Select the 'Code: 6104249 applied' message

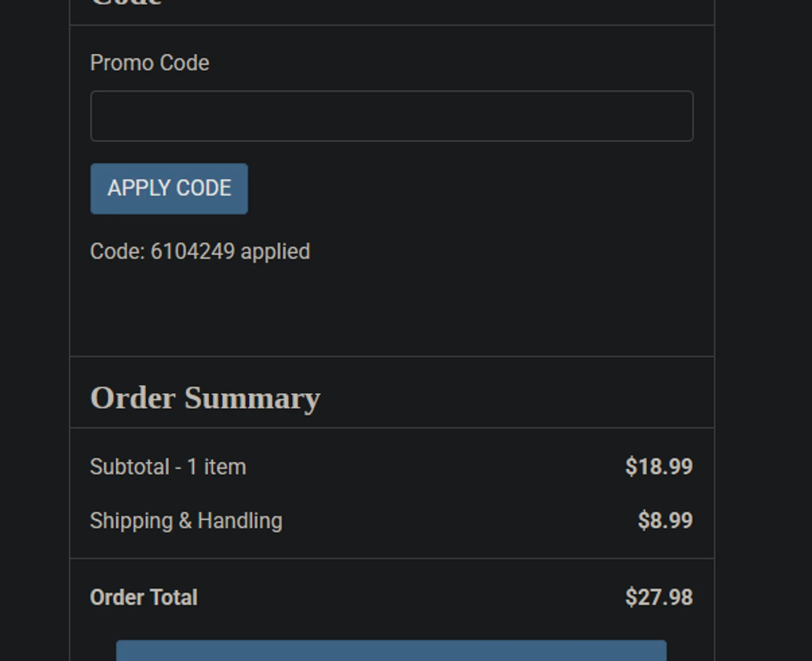coord(200,251)
